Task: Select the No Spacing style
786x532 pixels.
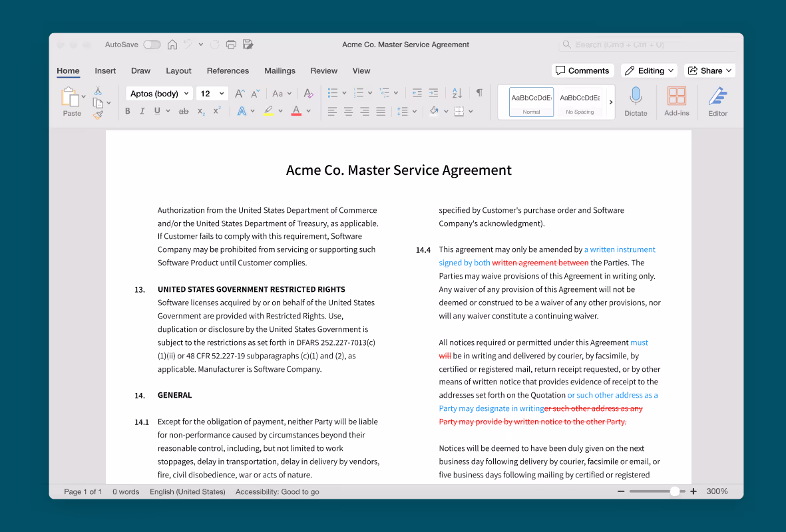Action: point(580,102)
